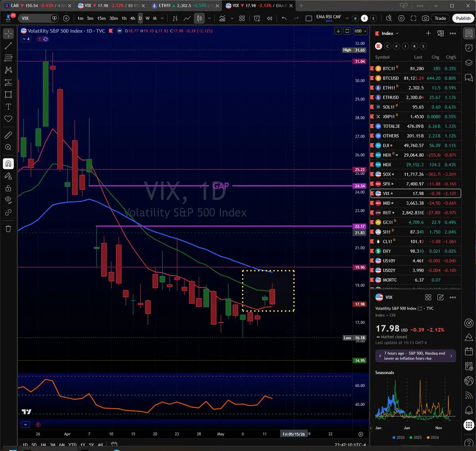Select the trend line drawing tool

point(8,46)
